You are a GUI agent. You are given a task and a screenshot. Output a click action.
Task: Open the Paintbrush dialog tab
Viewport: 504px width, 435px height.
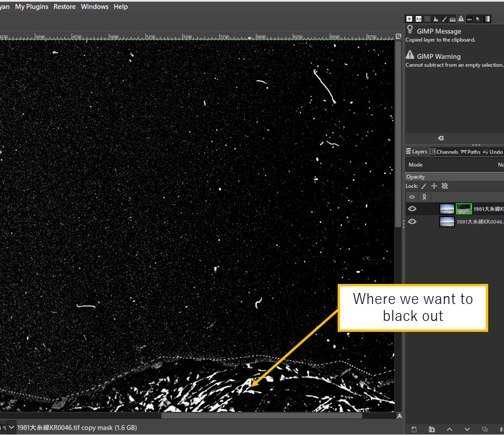click(x=444, y=19)
